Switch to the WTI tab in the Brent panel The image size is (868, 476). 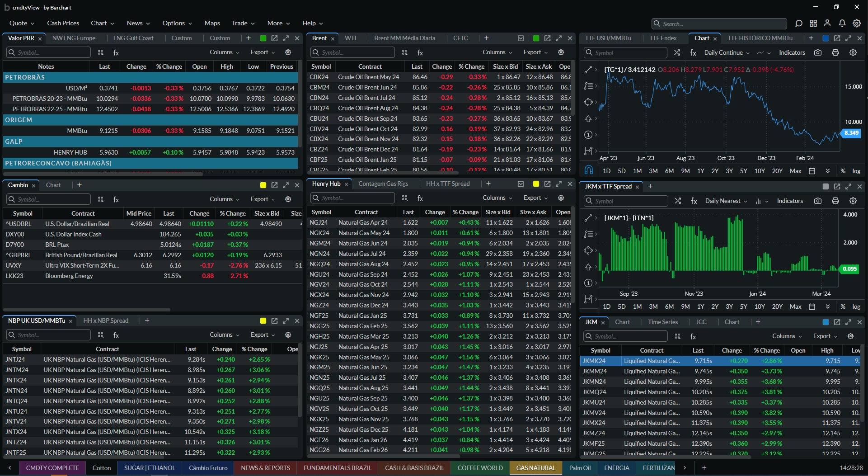351,38
